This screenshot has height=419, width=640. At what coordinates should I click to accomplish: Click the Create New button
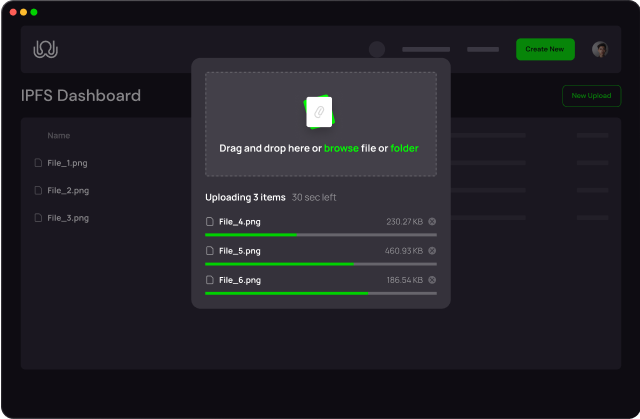[x=545, y=49]
